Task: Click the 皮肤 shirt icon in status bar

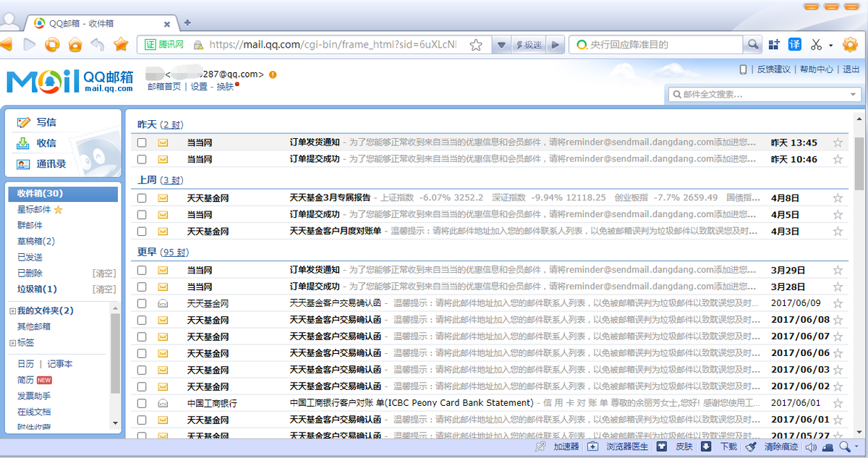Action: (x=661, y=447)
